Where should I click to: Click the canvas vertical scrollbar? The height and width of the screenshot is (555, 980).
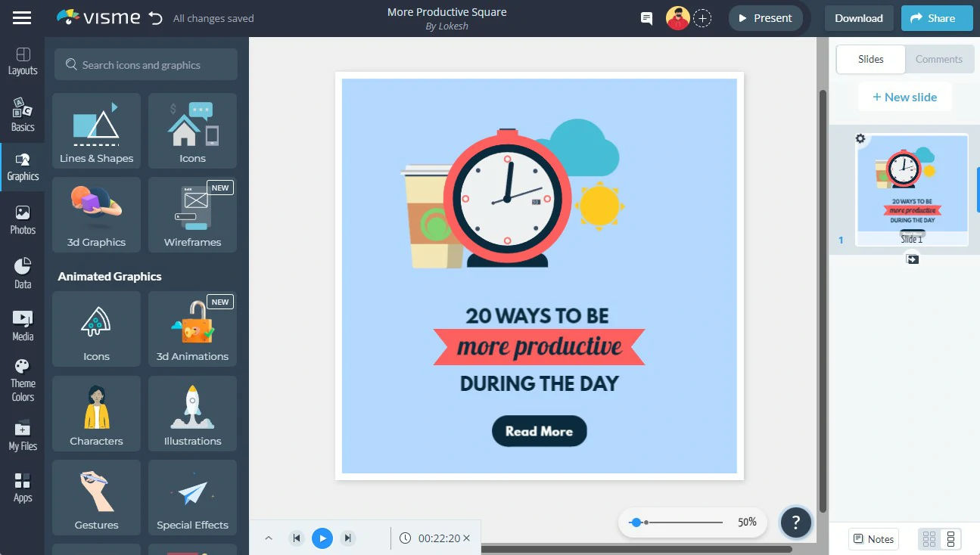pyautogui.click(x=823, y=299)
